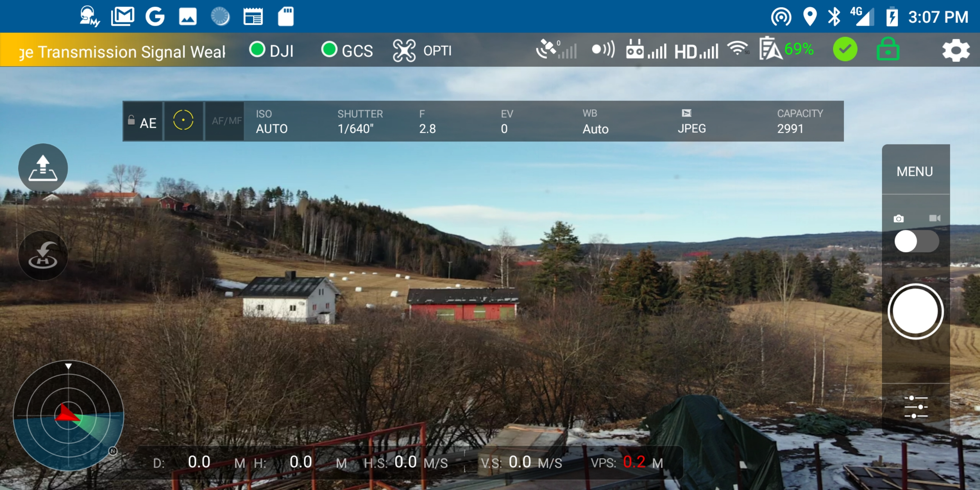Tap the green lock icon
Screen dimensions: 980x490
click(887, 50)
